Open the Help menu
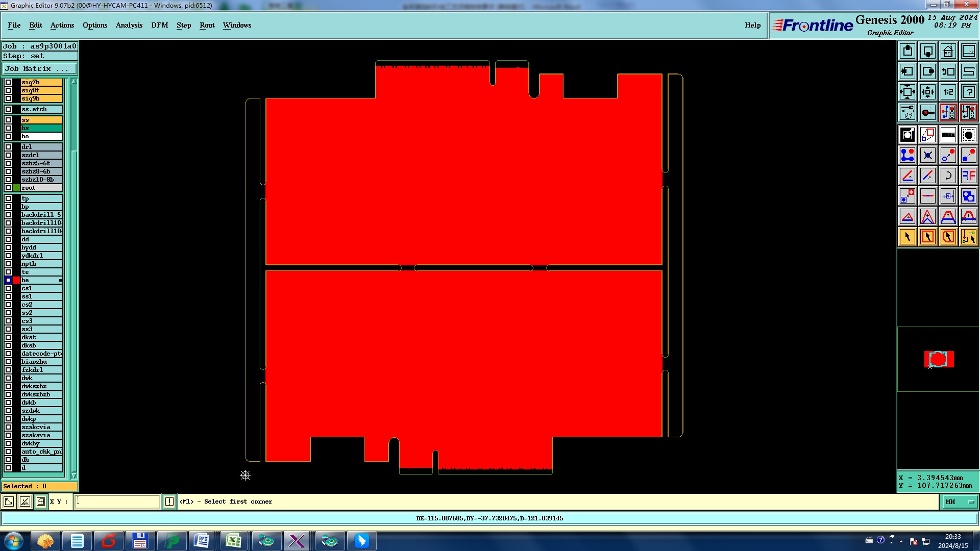This screenshot has height=551, width=980. [x=752, y=25]
